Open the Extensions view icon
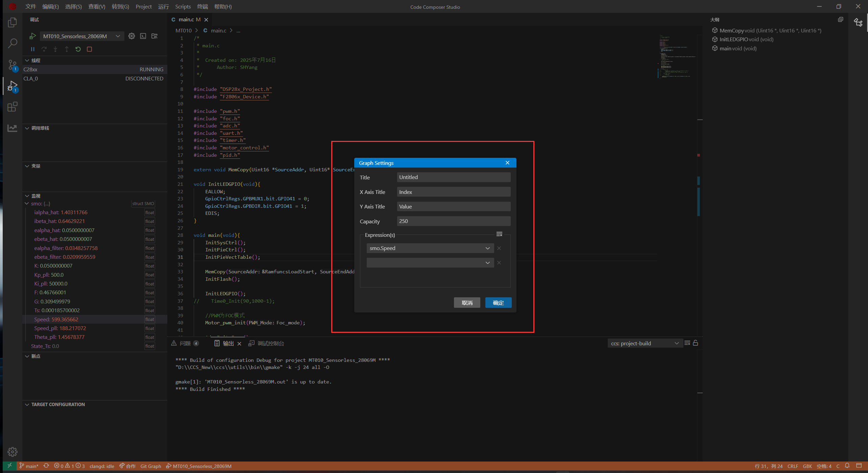Viewport: 868px width, 473px height. pyautogui.click(x=13, y=107)
